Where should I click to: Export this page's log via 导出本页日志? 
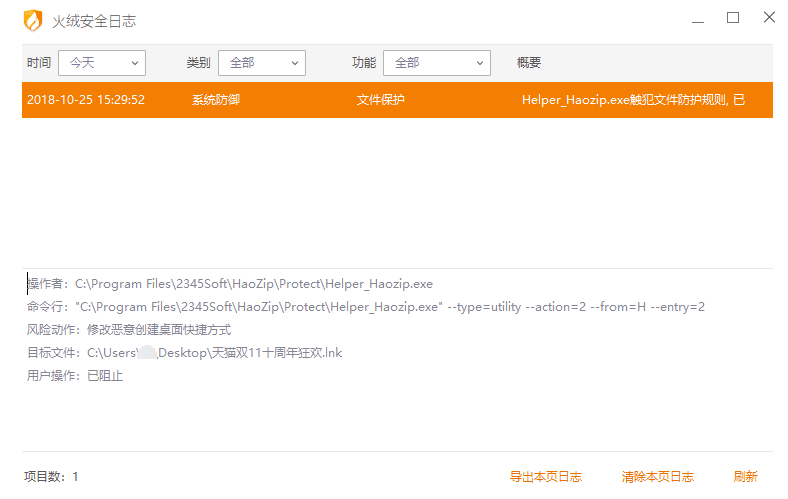[x=545, y=477]
